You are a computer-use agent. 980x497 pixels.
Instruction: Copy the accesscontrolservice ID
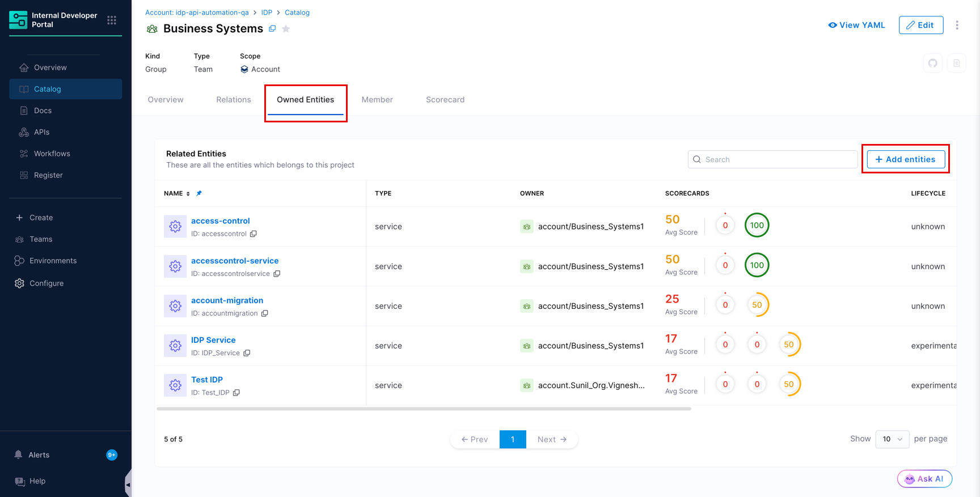[x=277, y=274]
